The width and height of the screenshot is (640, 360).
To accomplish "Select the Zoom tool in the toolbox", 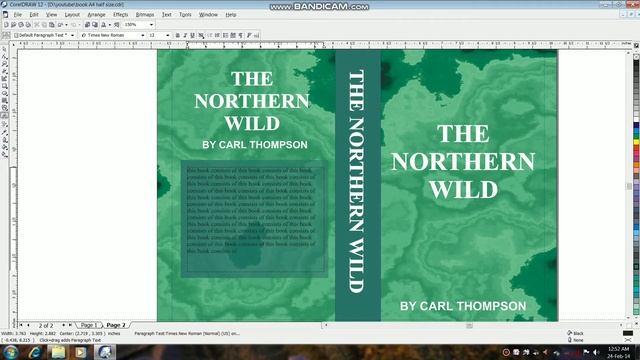I will click(5, 63).
